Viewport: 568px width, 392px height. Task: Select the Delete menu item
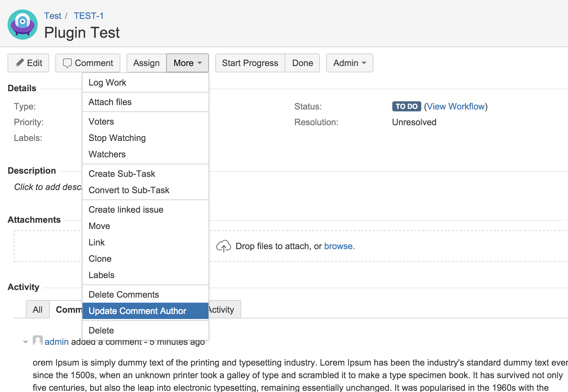click(x=145, y=330)
